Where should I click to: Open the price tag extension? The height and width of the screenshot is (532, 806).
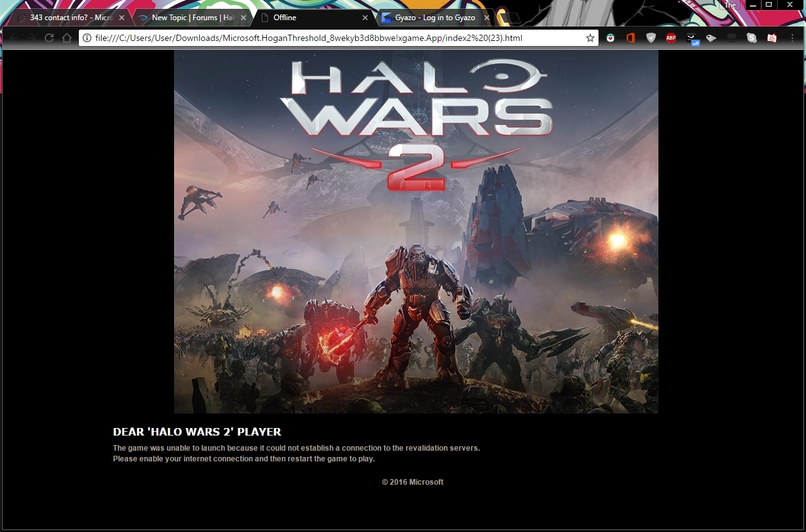(x=711, y=38)
